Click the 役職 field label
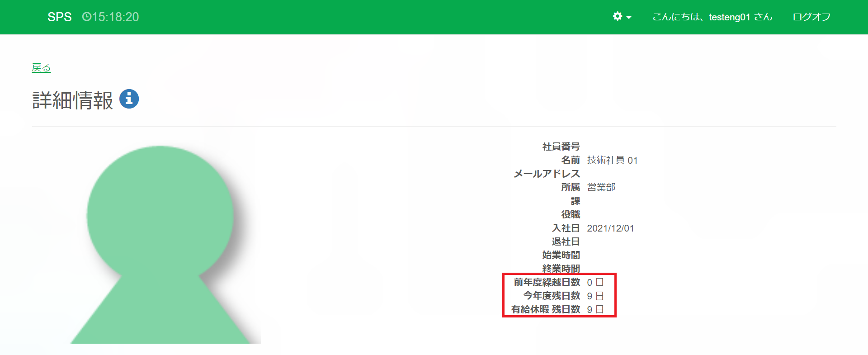Image resolution: width=868 pixels, height=355 pixels. coord(571,214)
